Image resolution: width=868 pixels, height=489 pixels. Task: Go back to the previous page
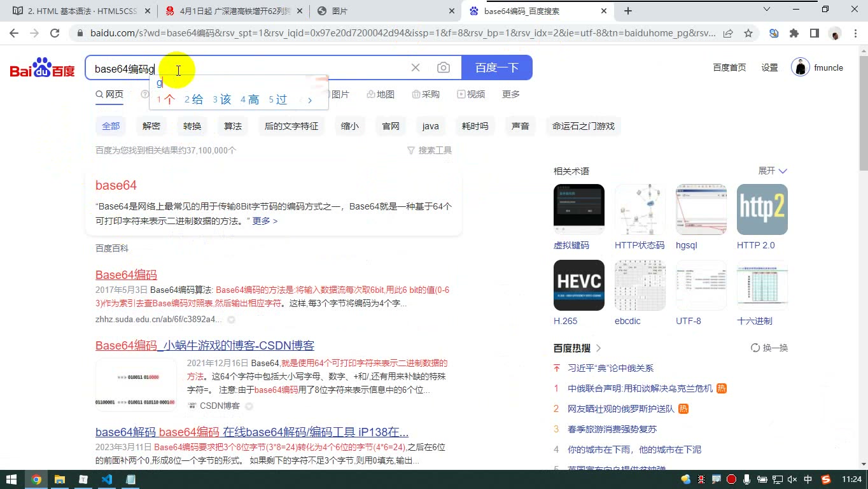coord(14,33)
